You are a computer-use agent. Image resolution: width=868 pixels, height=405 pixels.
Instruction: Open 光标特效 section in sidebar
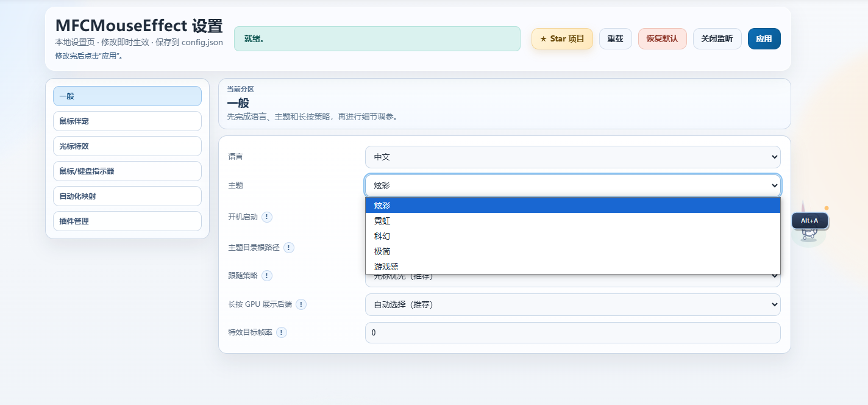(127, 146)
